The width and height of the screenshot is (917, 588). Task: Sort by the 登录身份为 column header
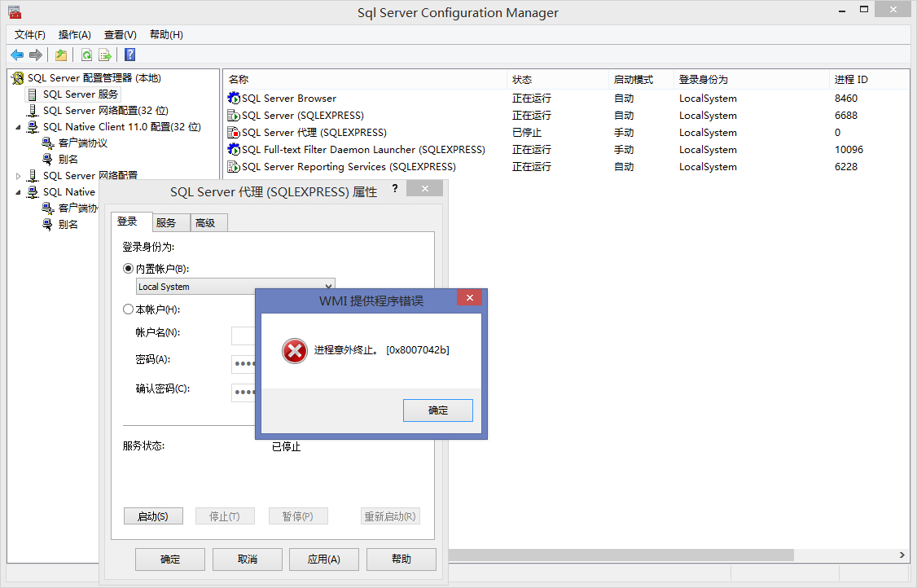[752, 80]
